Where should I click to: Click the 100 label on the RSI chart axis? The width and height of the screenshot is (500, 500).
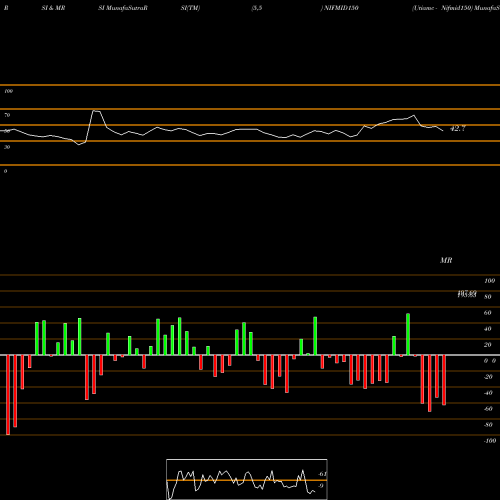point(8,91)
